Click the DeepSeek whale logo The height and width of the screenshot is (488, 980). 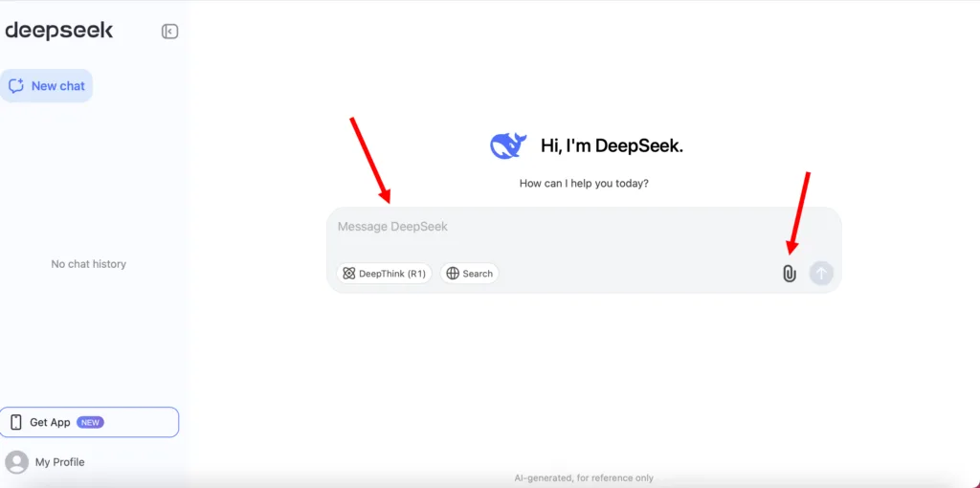(507, 146)
